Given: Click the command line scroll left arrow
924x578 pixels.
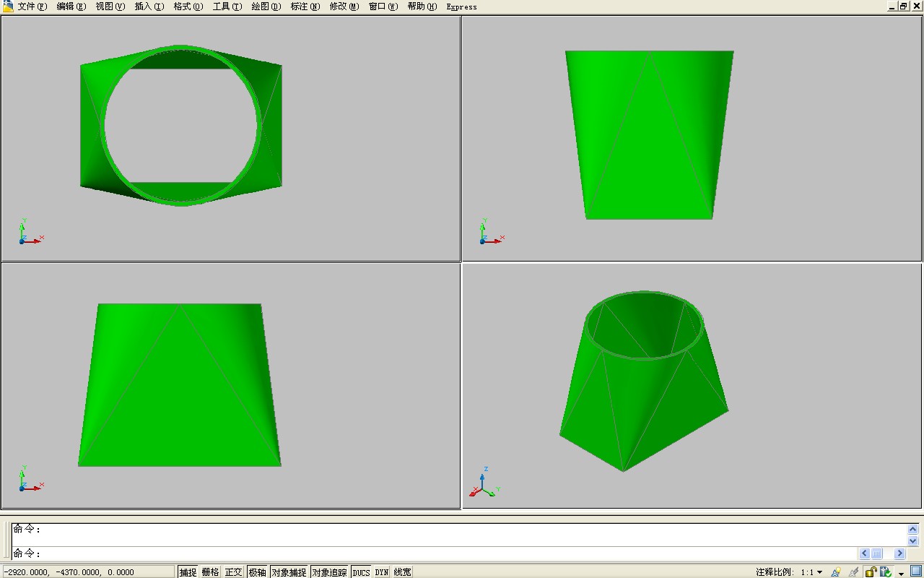Looking at the screenshot, I should click(x=864, y=553).
